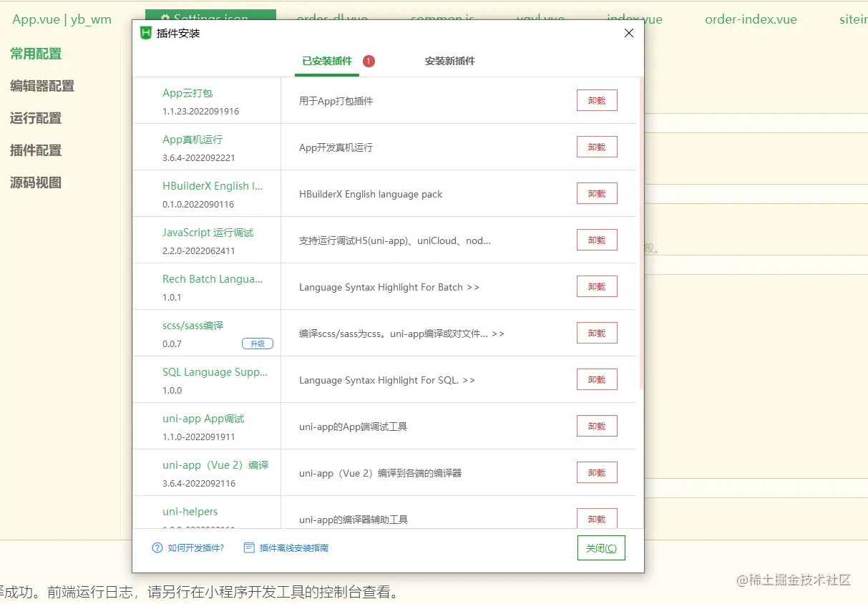This screenshot has height=604, width=868.
Task: Open order-index.vue editor tab
Action: coord(751,19)
